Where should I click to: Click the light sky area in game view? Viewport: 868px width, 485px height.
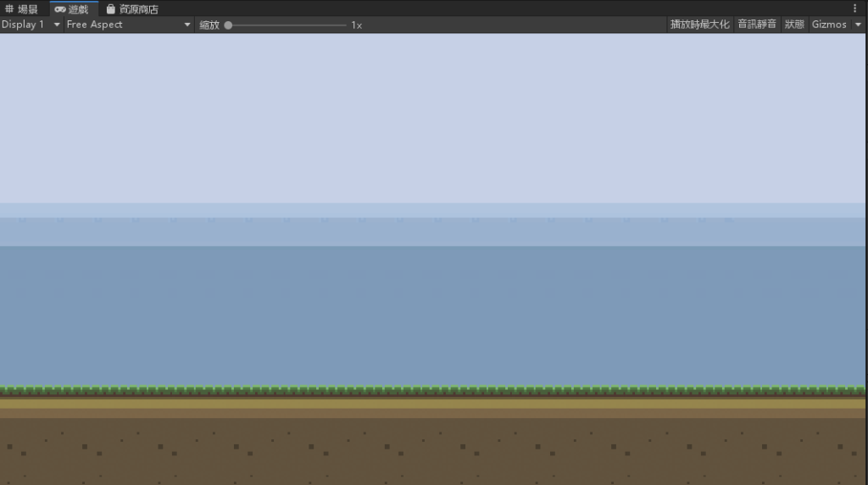coord(434,119)
